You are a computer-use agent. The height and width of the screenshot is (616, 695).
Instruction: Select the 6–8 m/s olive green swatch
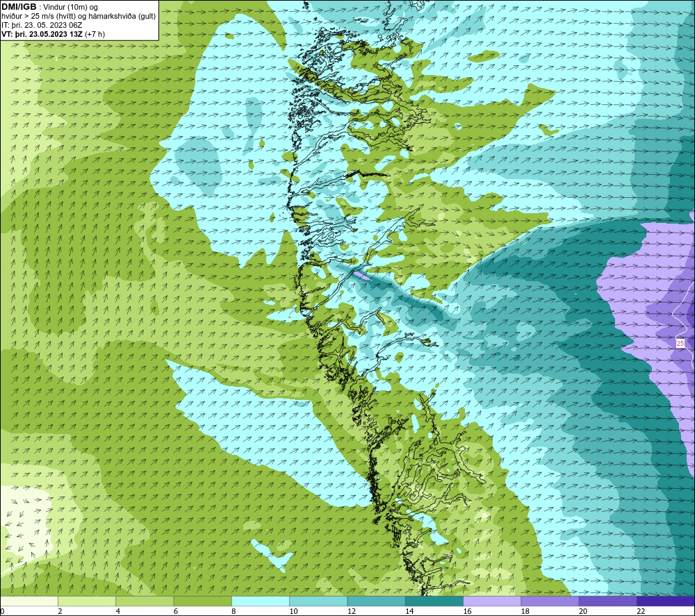[202, 601]
